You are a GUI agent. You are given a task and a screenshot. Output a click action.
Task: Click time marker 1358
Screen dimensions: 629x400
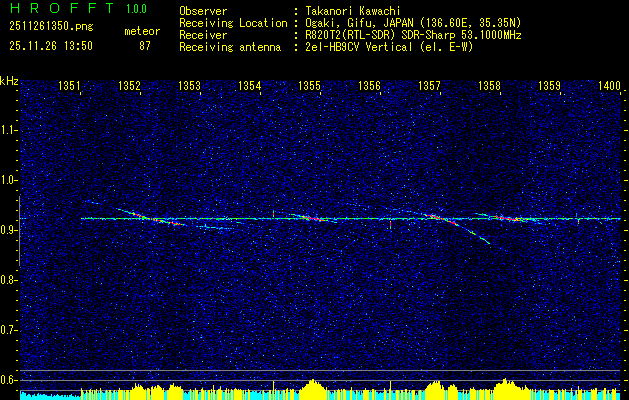489,85
